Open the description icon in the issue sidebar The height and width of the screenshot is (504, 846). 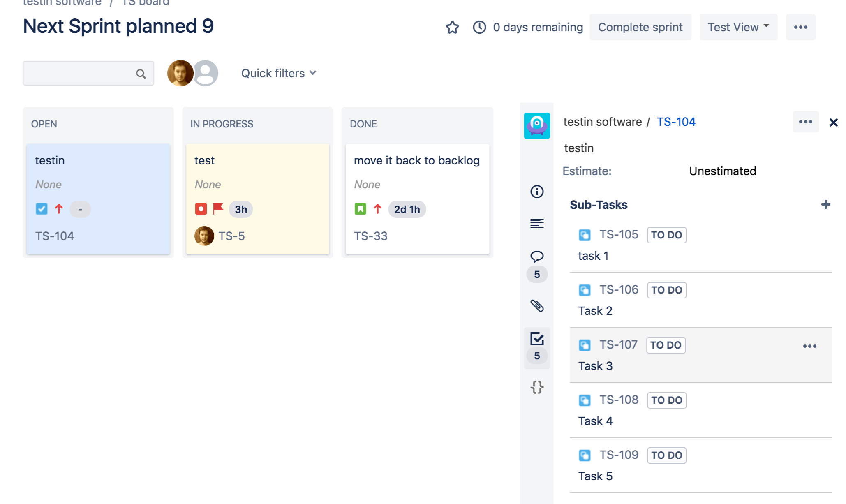click(x=537, y=224)
